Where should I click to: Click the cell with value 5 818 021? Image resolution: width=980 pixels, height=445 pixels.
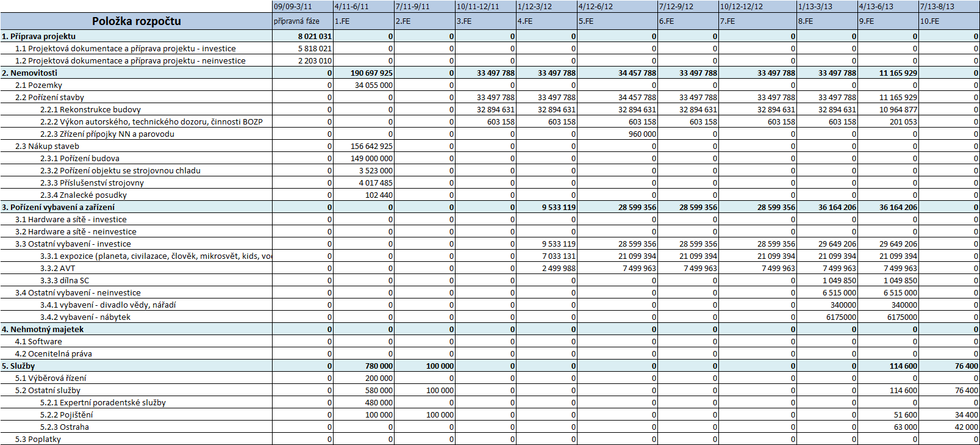coord(315,48)
